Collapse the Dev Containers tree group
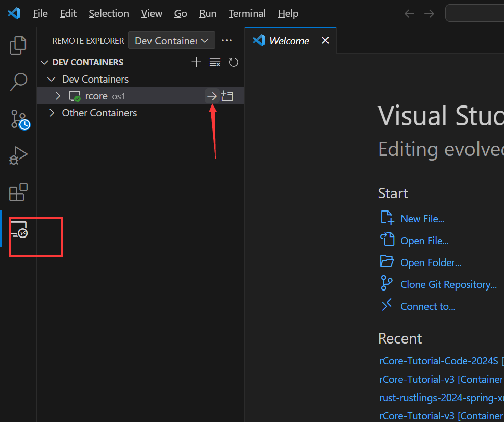 (51, 80)
